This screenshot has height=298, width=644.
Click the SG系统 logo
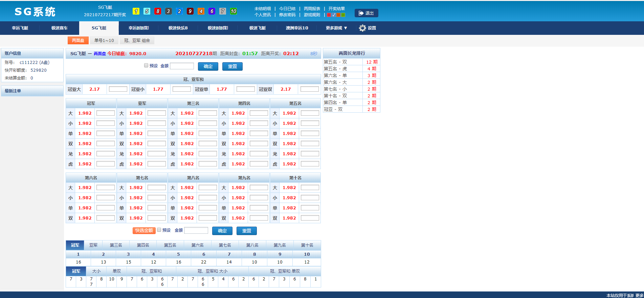point(35,12)
